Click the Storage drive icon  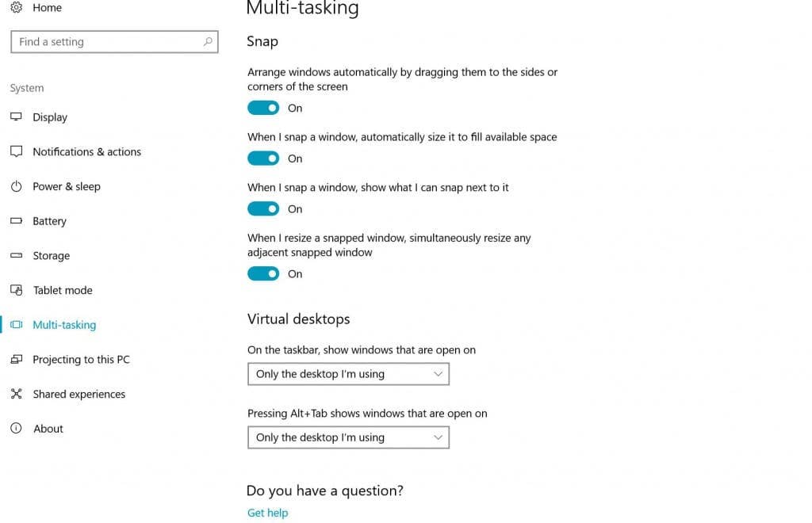point(17,255)
